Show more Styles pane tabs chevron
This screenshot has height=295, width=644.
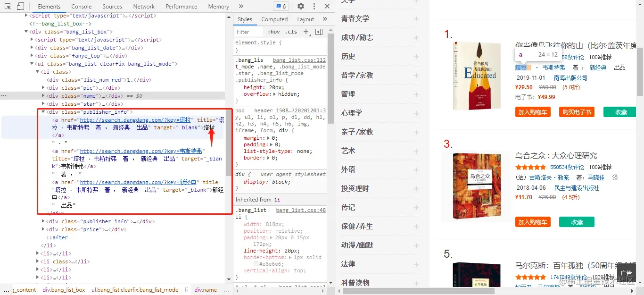[x=325, y=19]
